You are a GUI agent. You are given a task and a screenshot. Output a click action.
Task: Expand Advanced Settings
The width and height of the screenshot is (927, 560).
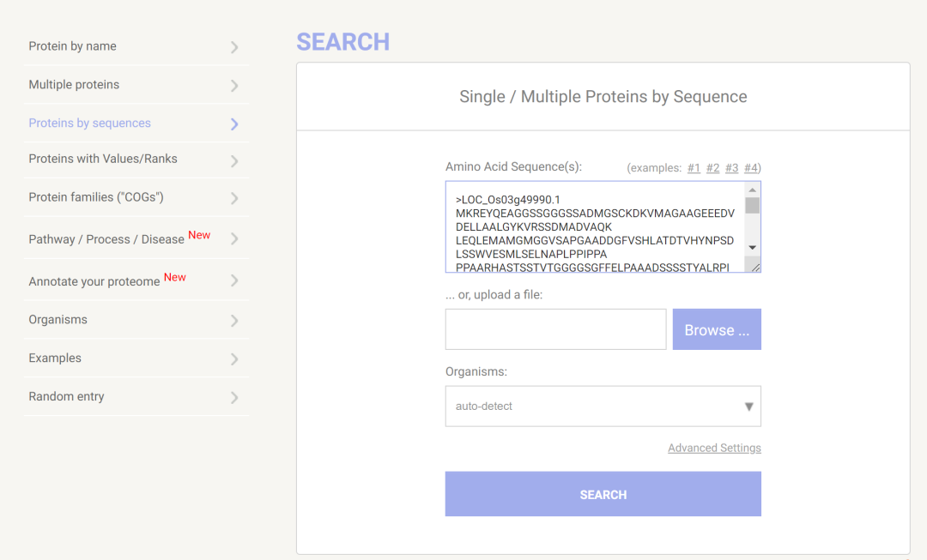coord(714,448)
